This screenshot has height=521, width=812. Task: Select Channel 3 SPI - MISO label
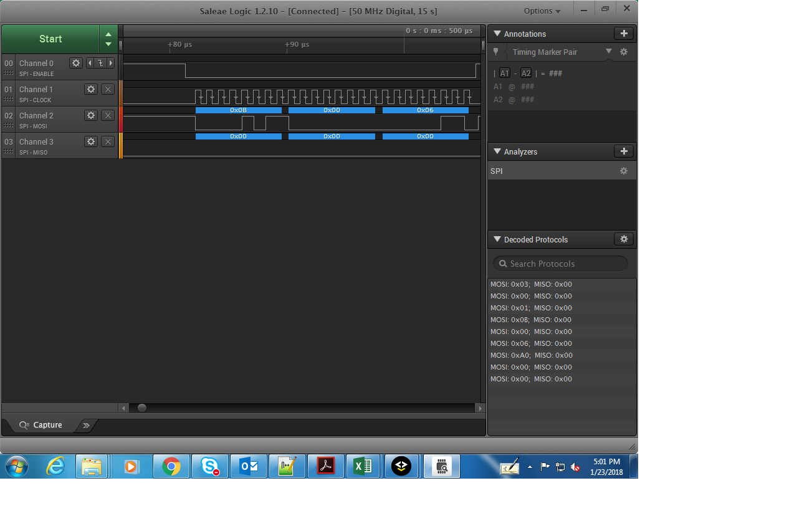point(33,153)
